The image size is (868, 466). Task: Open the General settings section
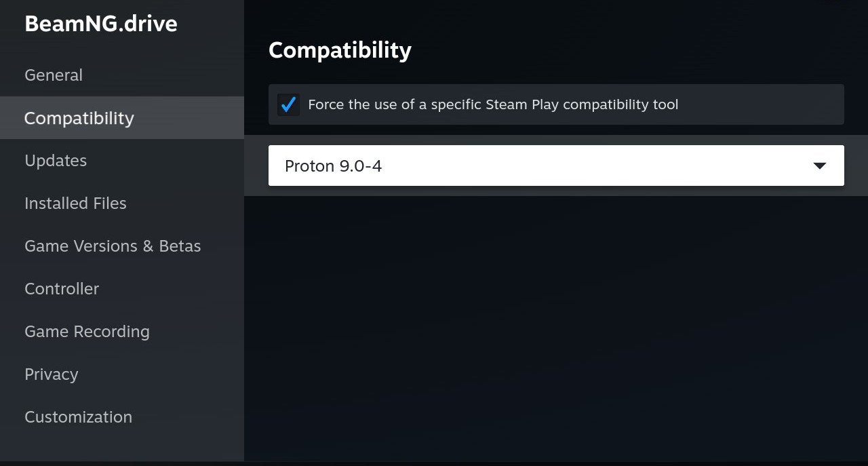point(53,75)
